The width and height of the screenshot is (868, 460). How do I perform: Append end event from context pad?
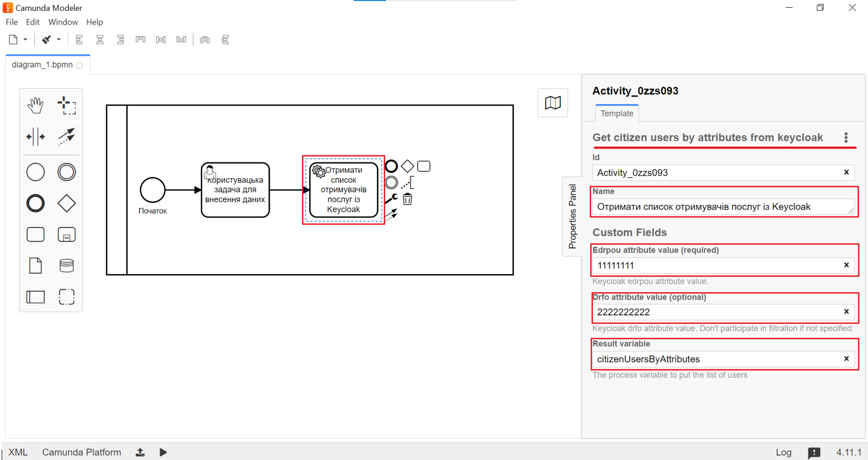click(x=391, y=166)
